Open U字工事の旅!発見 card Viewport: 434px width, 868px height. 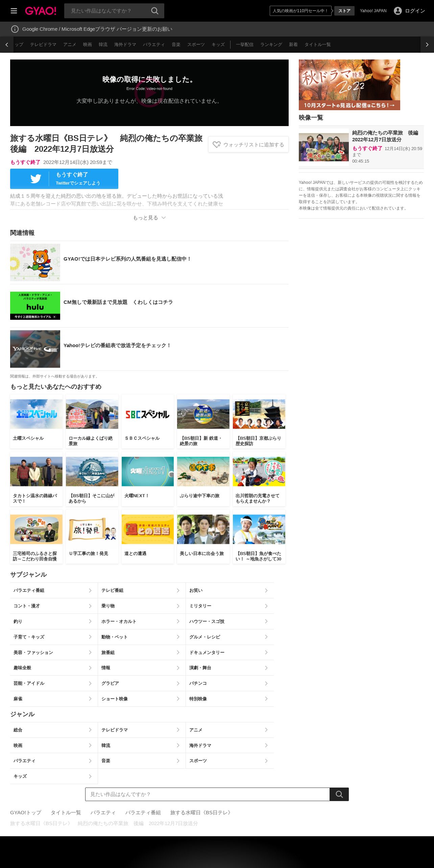click(92, 537)
